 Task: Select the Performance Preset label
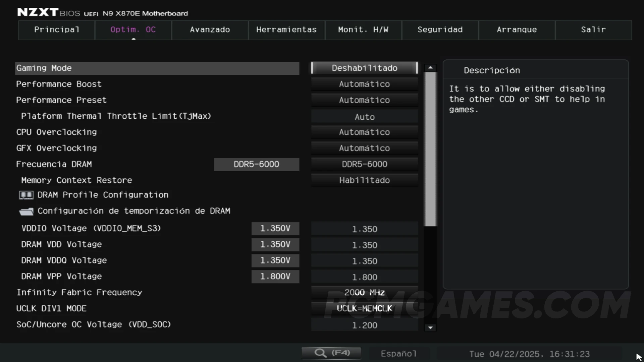click(x=61, y=100)
